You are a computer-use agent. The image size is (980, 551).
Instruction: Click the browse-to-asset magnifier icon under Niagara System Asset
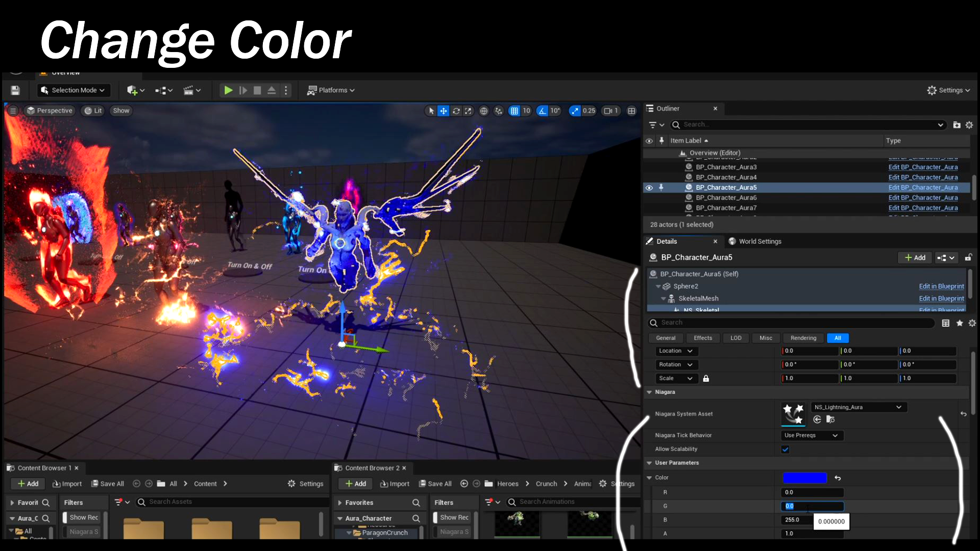[831, 419]
